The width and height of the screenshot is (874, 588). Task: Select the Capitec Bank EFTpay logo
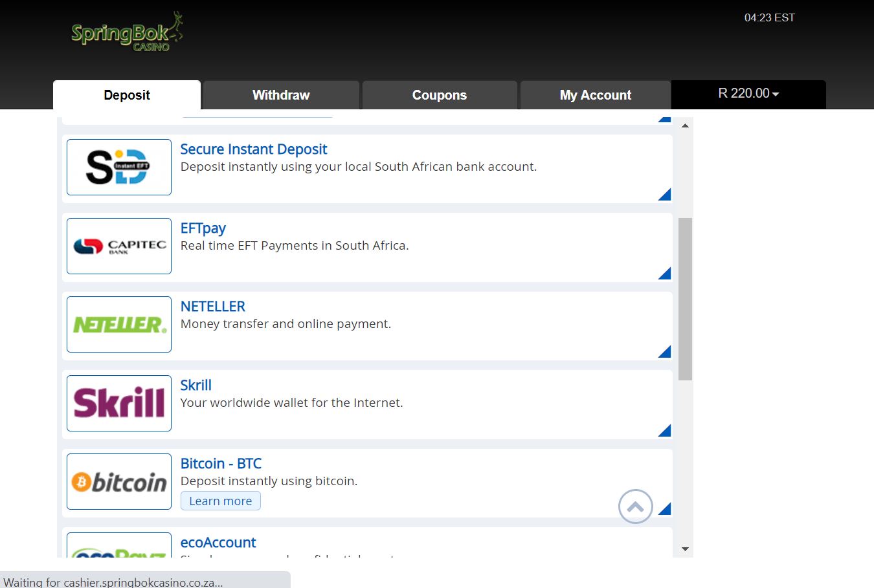click(x=119, y=246)
